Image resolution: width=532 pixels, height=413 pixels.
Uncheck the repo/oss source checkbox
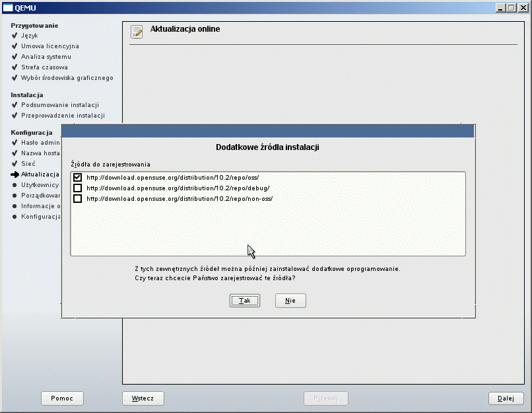click(78, 178)
